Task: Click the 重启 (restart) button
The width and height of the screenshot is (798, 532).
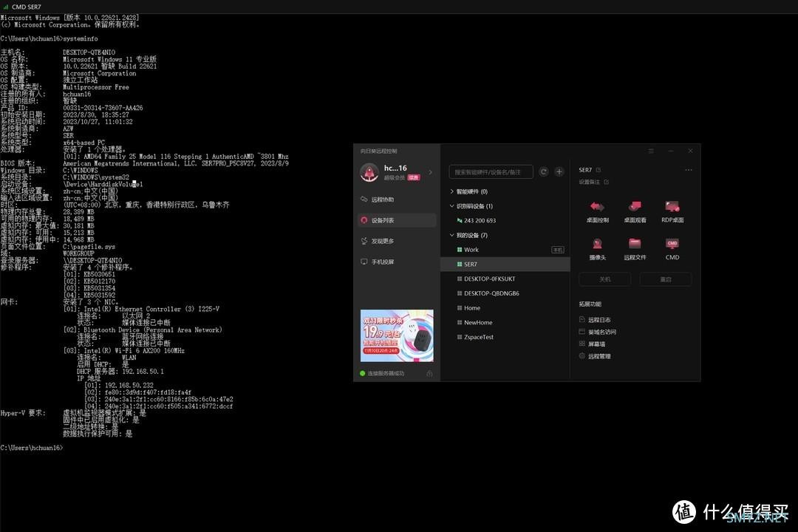Action: click(x=666, y=279)
